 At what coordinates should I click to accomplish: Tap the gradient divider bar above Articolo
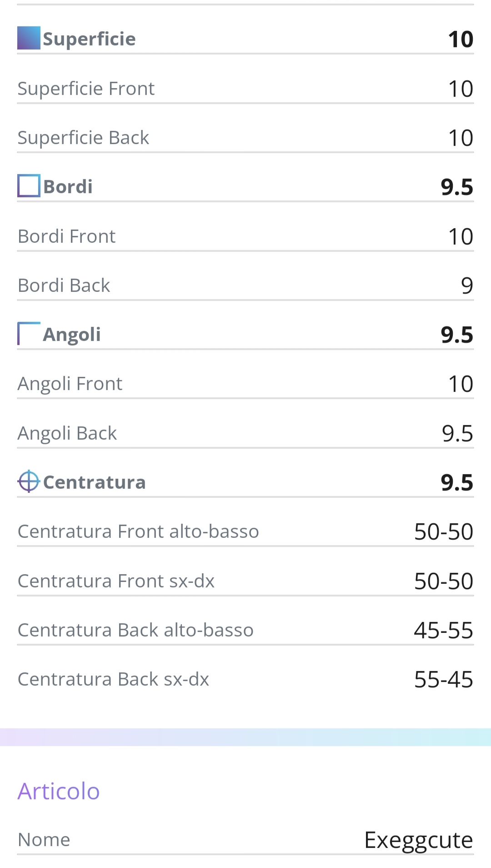(x=245, y=737)
